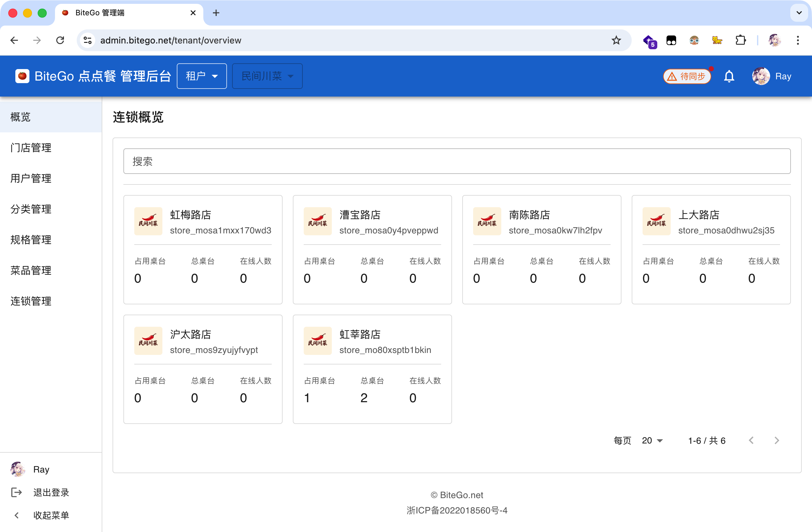Screen dimensions: 812x532
Task: Focus the 搜索 search field
Action: [457, 161]
